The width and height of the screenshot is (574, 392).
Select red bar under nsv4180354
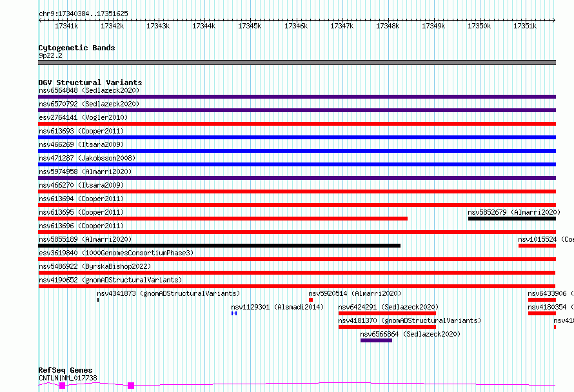coord(542,314)
